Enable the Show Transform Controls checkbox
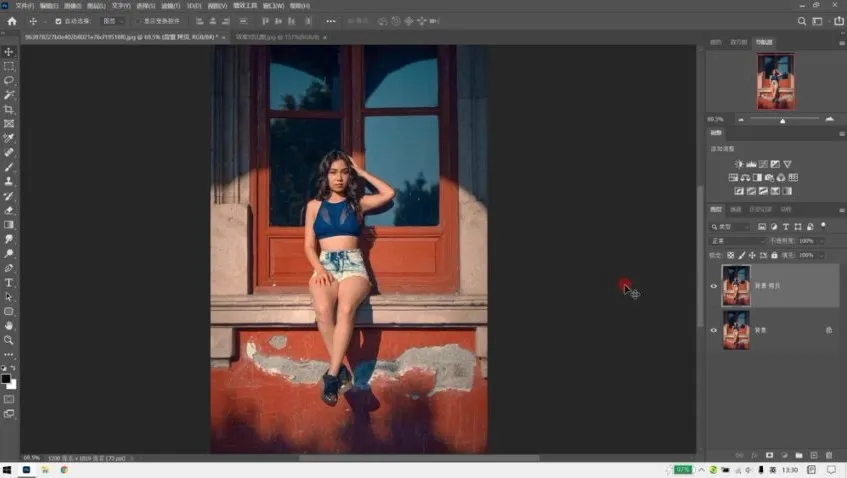847x478 pixels. tap(138, 21)
